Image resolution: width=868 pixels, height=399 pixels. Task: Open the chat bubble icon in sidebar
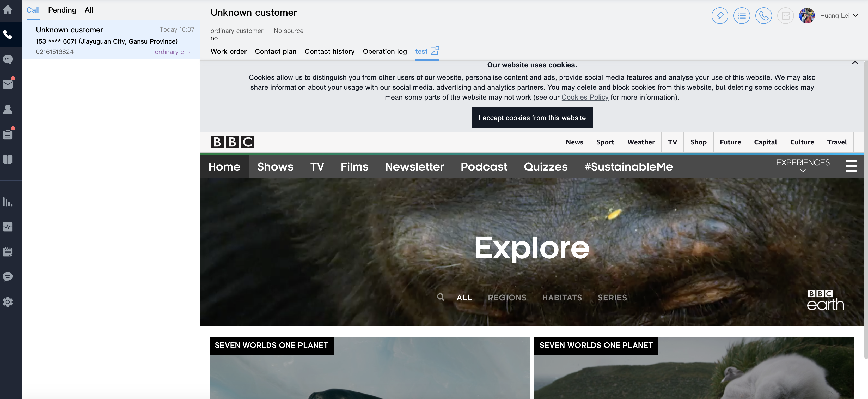(8, 59)
